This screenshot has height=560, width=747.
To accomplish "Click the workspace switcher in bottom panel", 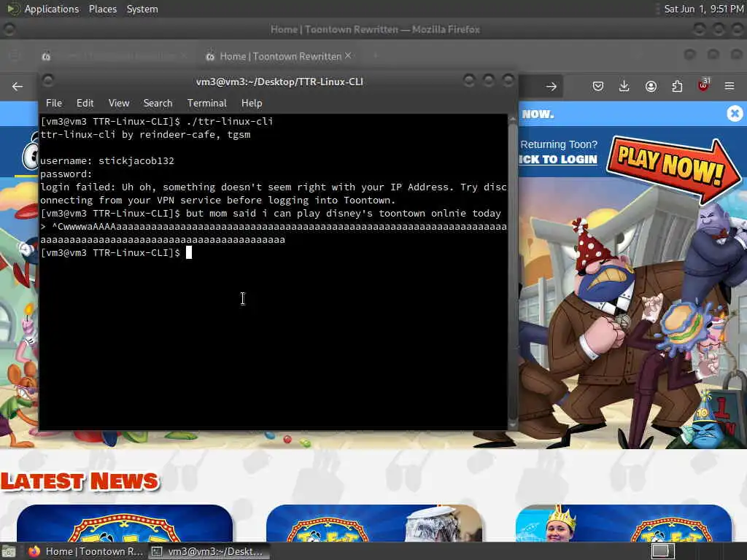I will pos(662,551).
